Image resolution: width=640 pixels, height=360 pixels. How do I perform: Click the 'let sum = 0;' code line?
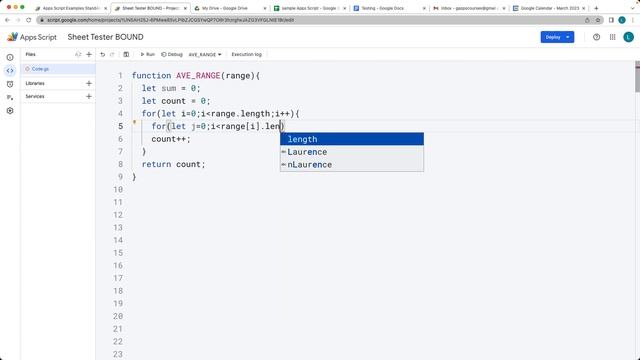[x=171, y=89]
